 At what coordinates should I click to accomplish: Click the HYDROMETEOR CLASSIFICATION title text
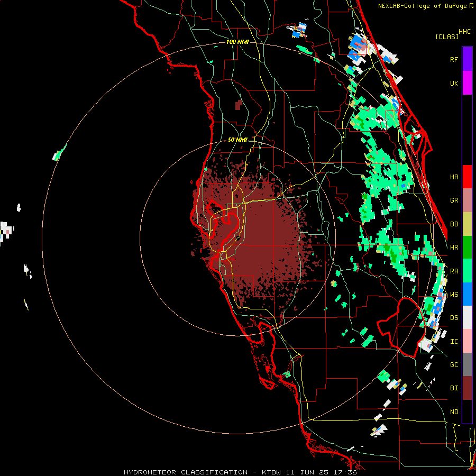coord(186,472)
